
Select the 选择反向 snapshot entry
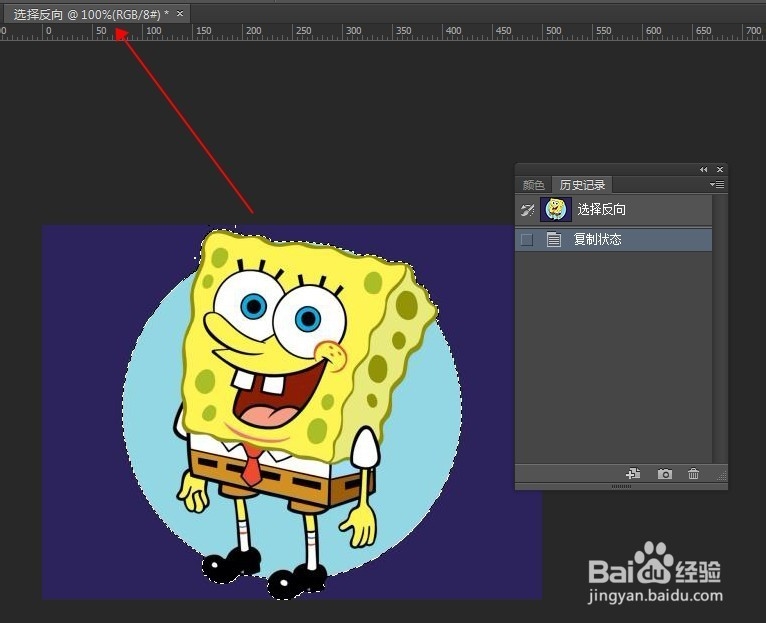[614, 210]
